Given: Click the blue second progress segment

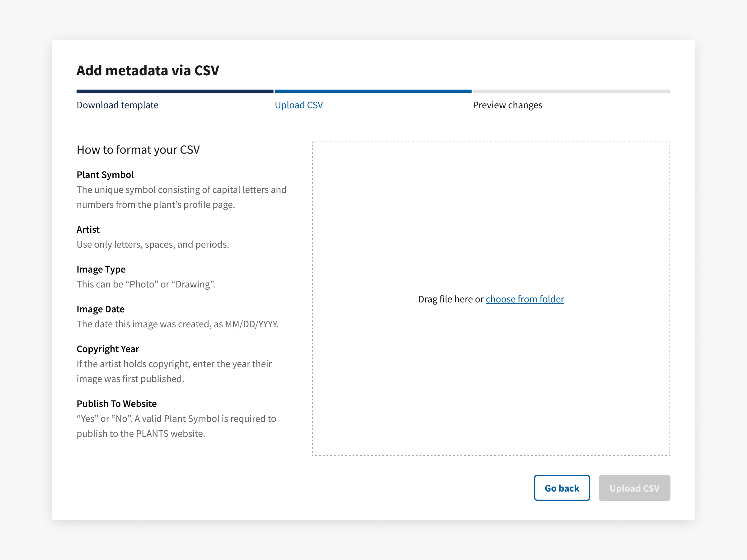Looking at the screenshot, I should 373,91.
